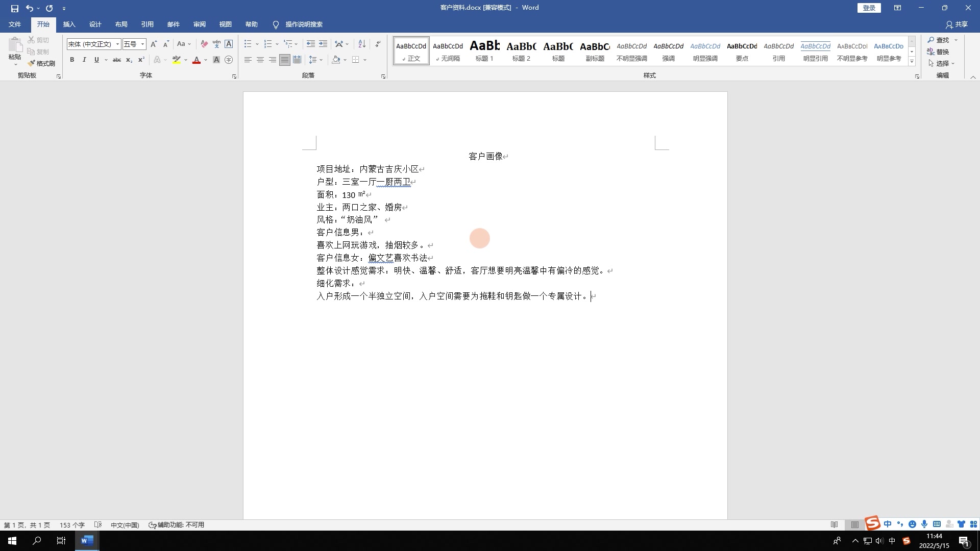Click the word count 153 个字 in status bar
The height and width of the screenshot is (551, 980).
[x=72, y=524]
